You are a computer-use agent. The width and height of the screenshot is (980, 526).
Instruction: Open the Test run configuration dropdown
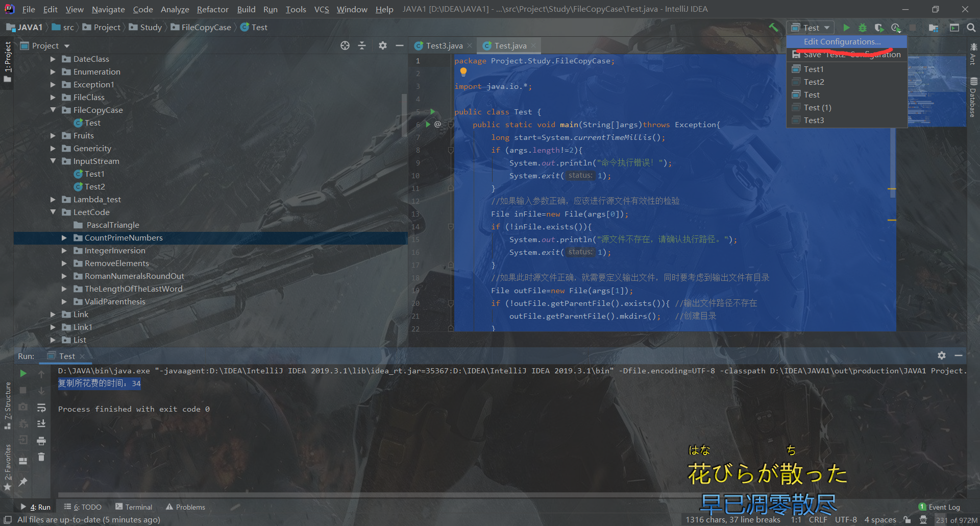coord(811,28)
